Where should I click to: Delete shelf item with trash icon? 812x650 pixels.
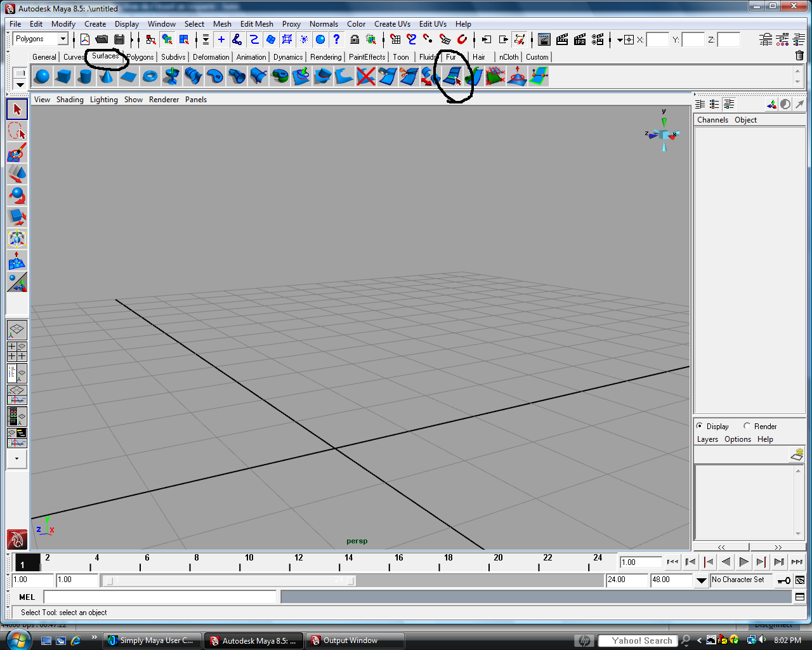[x=799, y=56]
